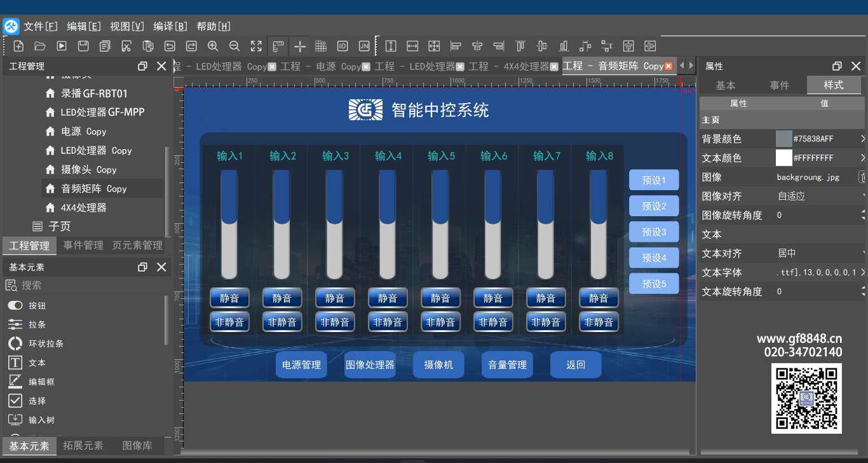Click the 预设3 preset button

click(654, 232)
